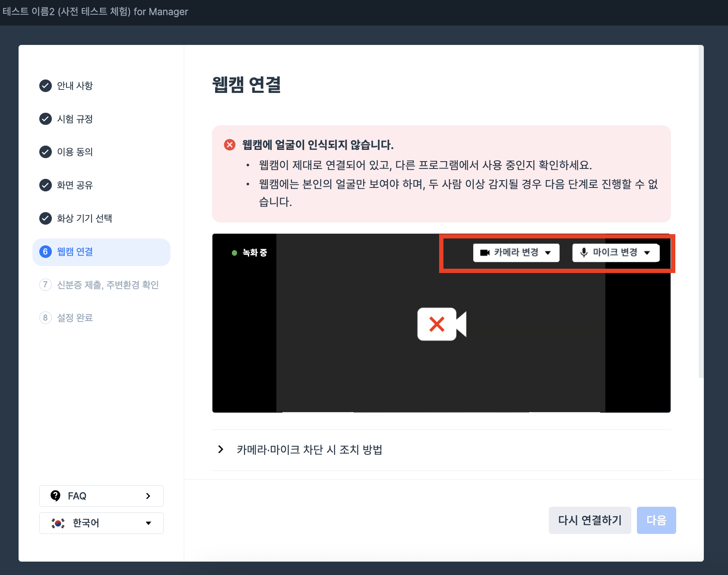
Task: Click the green recording indicator dot
Action: [x=234, y=253]
